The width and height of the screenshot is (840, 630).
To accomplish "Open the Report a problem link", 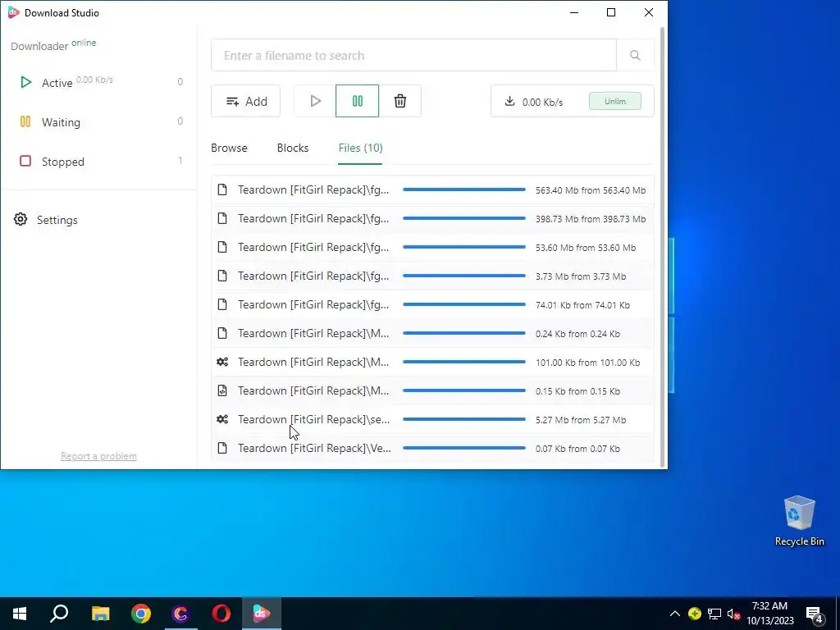I will point(98,456).
